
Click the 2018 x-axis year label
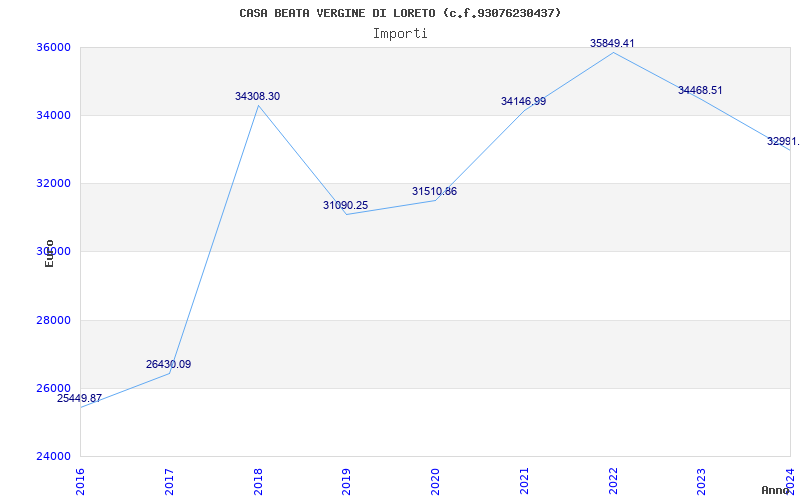[258, 481]
